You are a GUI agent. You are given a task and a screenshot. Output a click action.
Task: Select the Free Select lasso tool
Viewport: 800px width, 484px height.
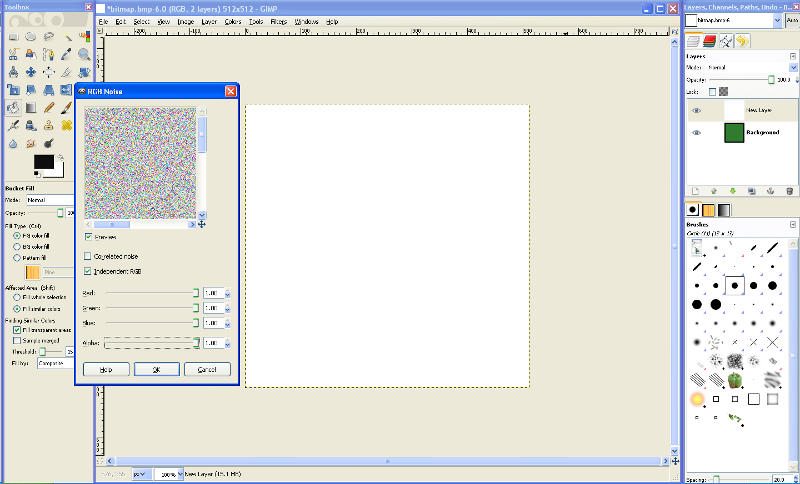point(49,37)
